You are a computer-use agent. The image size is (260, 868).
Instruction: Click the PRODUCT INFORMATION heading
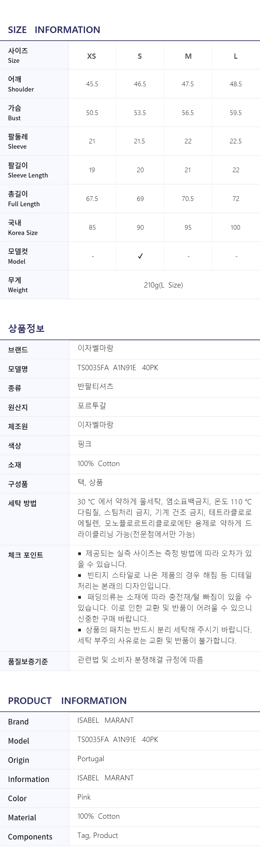(x=67, y=700)
